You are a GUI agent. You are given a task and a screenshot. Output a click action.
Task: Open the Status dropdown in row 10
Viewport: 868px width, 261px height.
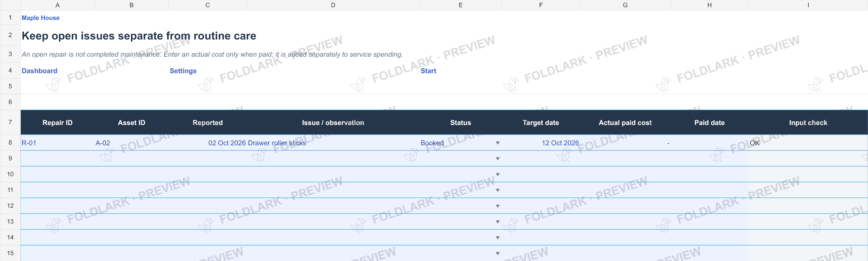coord(497,174)
